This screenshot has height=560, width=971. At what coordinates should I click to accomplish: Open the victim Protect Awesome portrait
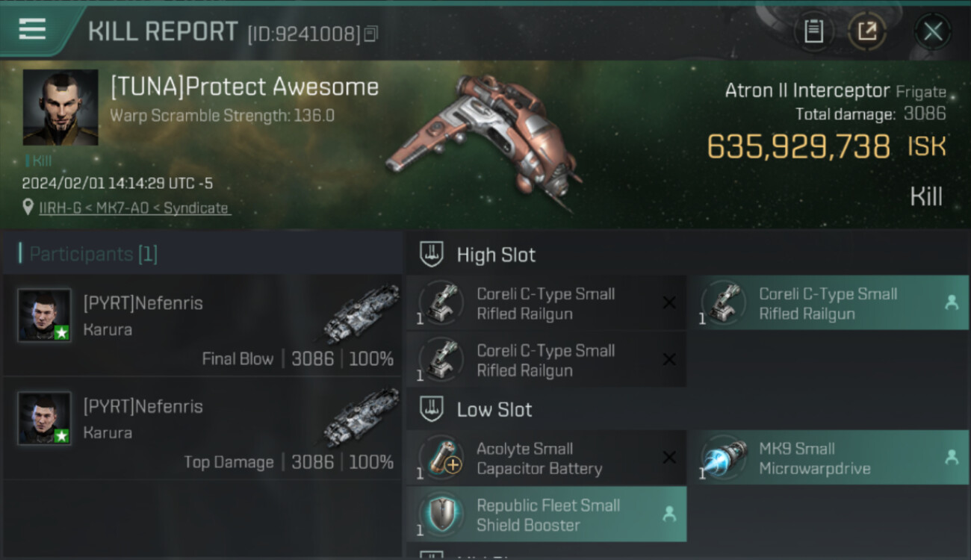pos(61,108)
